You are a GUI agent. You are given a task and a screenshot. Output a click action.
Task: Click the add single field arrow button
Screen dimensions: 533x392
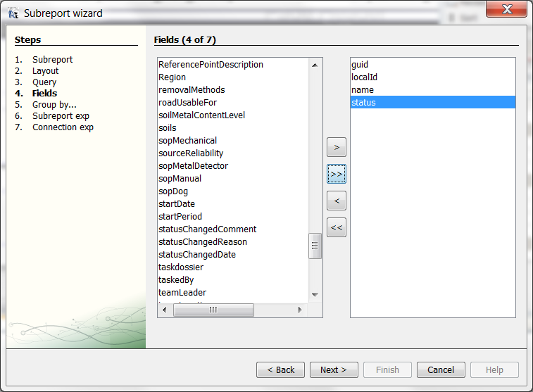337,147
